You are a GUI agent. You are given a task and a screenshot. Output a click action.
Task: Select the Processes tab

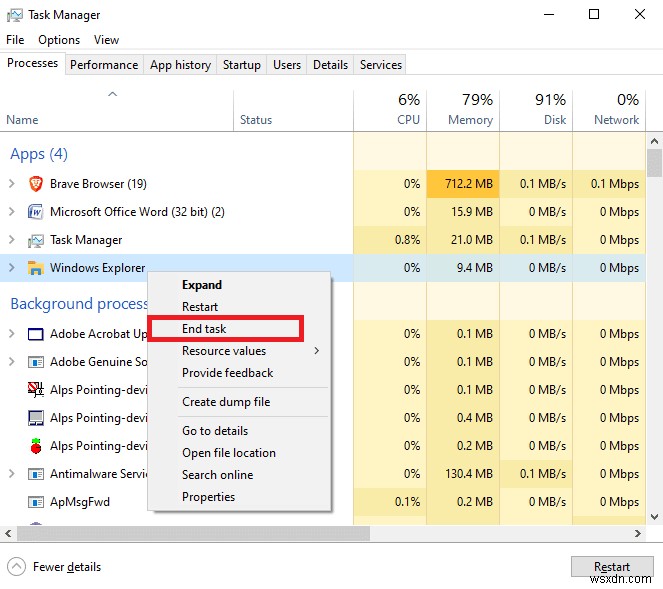tap(33, 63)
